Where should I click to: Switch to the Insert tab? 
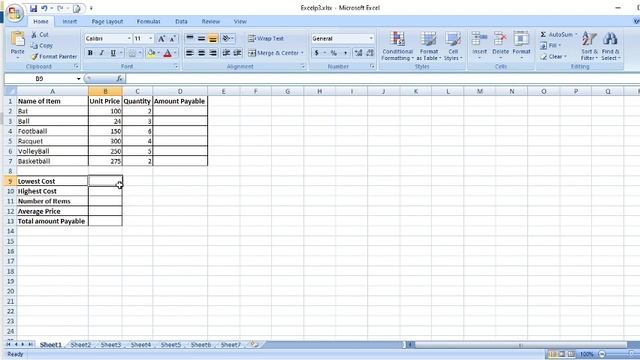click(69, 21)
